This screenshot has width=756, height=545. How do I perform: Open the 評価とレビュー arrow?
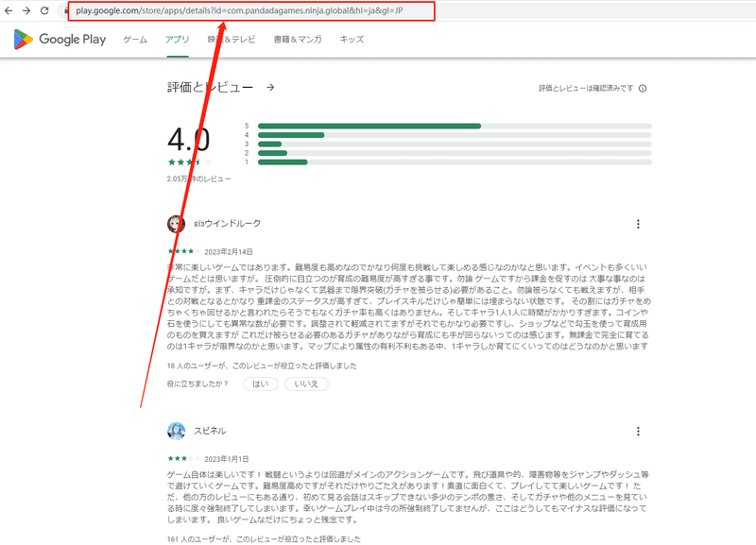[x=270, y=87]
